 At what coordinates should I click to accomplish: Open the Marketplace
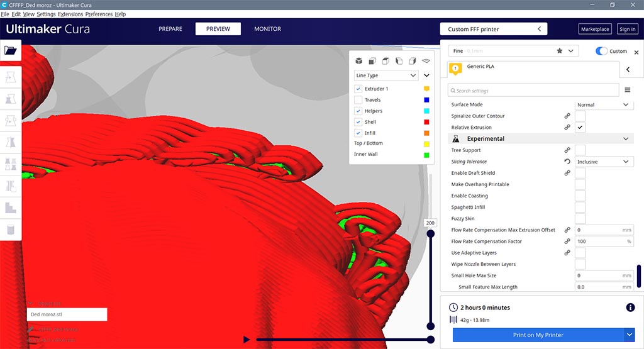click(x=595, y=29)
